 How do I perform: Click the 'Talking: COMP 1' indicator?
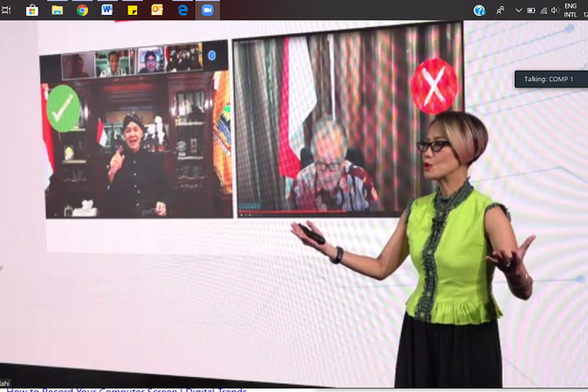(x=549, y=79)
